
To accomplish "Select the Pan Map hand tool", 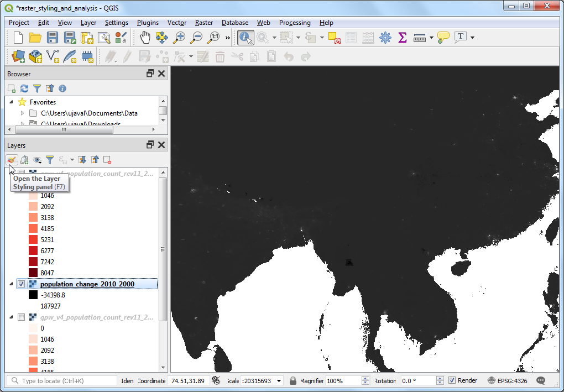I will (145, 38).
